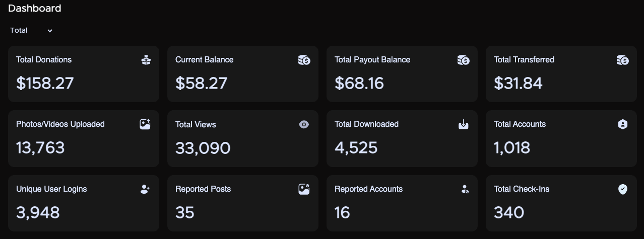
Task: Click the coins icon in Total Payout Balance
Action: [x=463, y=60]
